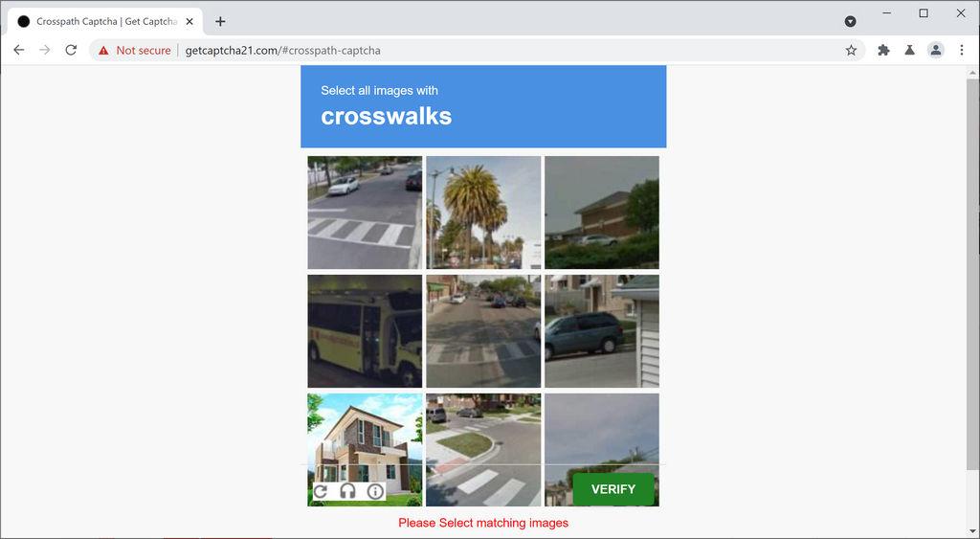
Task: Open Chrome three-dot menu
Action: point(962,50)
